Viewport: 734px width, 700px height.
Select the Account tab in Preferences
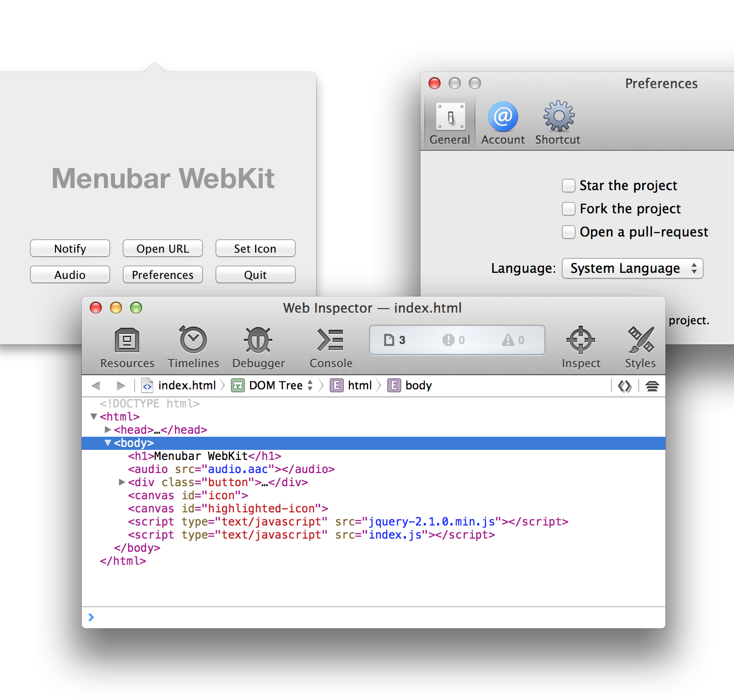coord(502,121)
